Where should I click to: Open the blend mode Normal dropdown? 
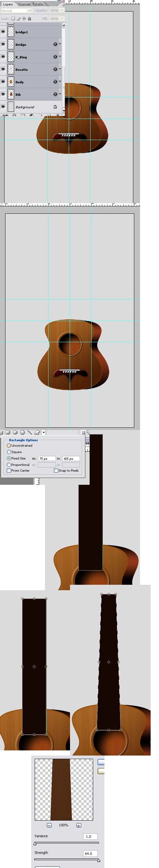click(x=16, y=11)
